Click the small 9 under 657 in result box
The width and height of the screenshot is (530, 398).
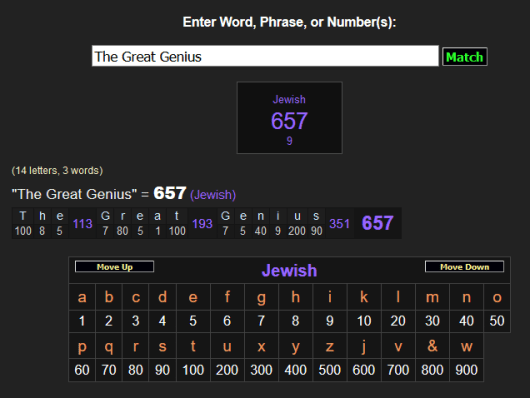[x=289, y=141]
